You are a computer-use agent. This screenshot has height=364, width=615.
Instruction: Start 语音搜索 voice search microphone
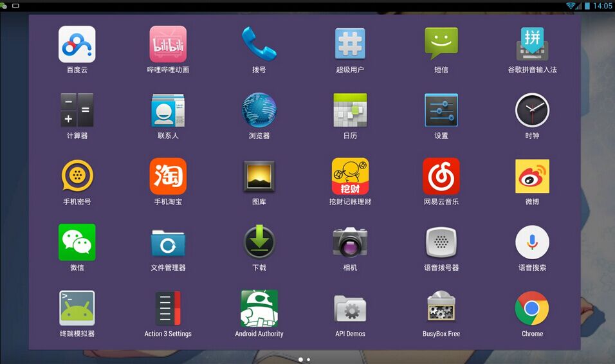(532, 242)
